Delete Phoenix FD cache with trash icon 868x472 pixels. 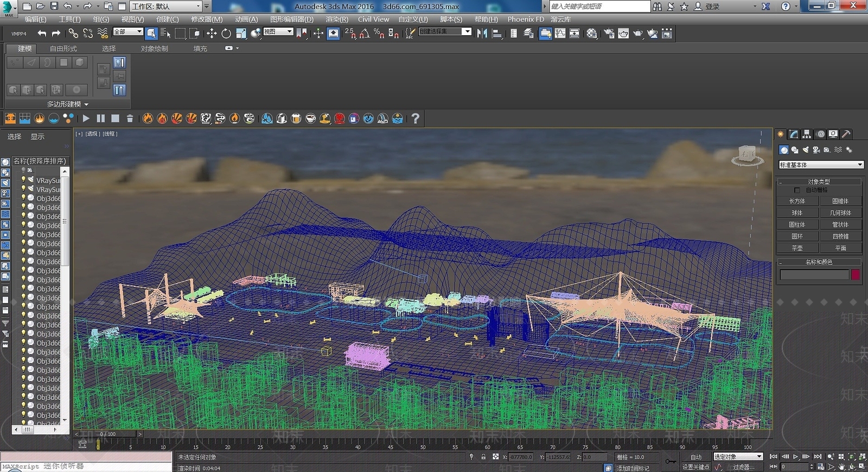pos(130,118)
